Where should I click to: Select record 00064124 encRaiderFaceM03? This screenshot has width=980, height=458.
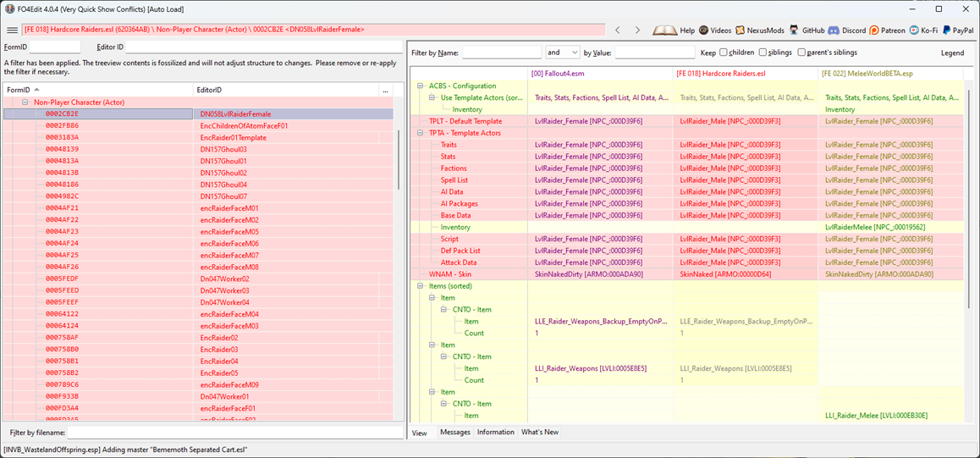pos(198,326)
